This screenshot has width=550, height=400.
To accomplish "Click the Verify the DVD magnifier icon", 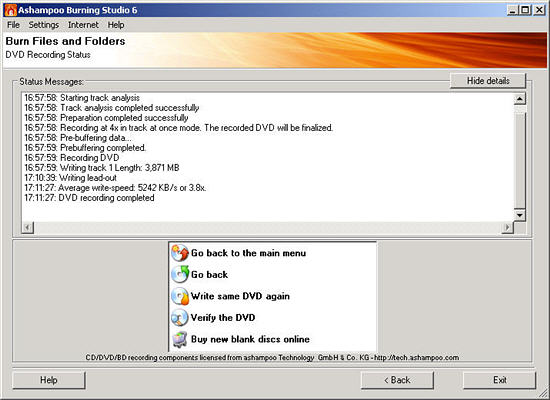I will click(x=180, y=318).
